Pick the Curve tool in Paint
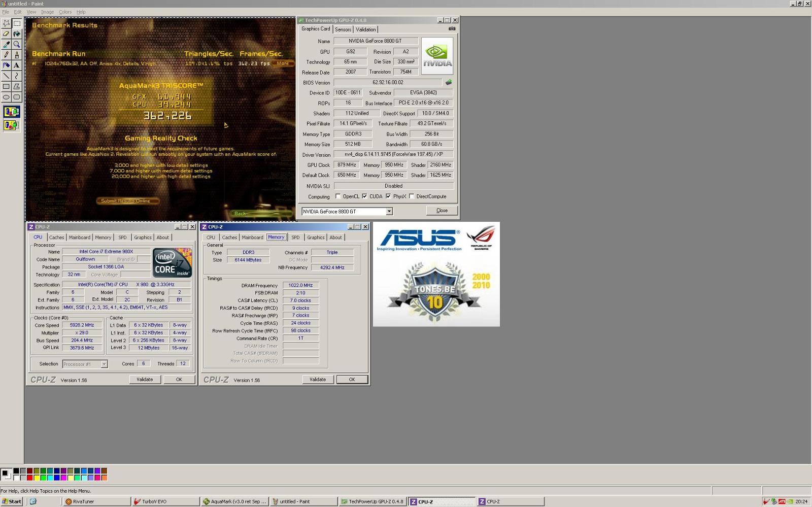The width and height of the screenshot is (812, 507). pos(17,76)
